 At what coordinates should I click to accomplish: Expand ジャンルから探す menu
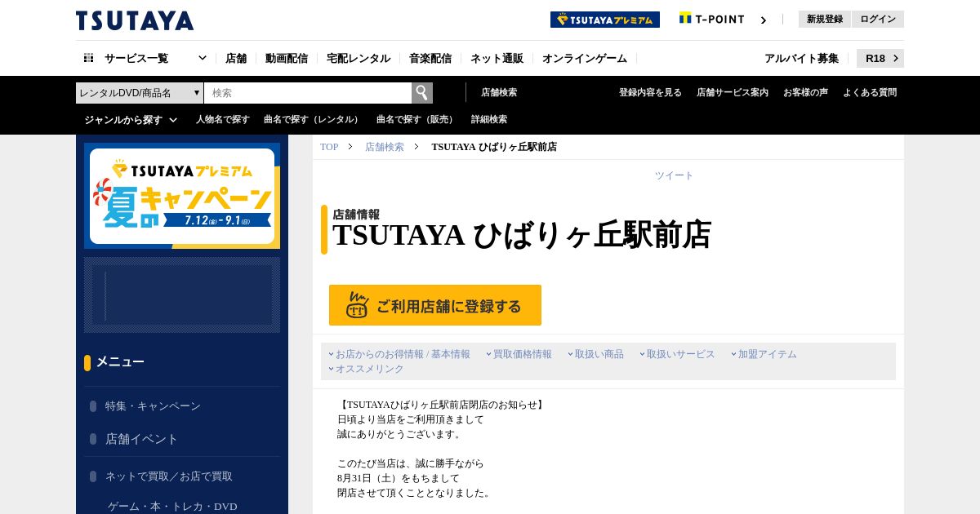pos(131,119)
